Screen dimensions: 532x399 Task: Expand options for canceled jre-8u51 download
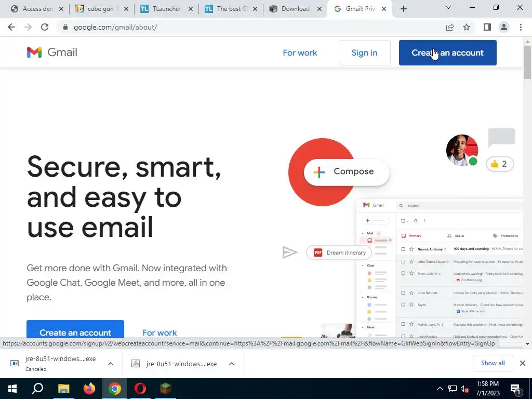[111, 364]
